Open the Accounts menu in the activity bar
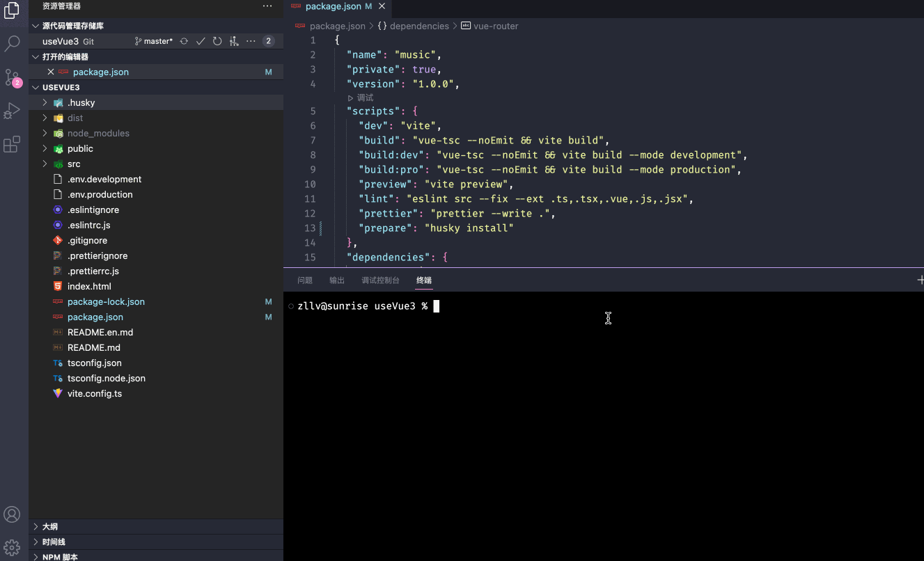 coord(12,514)
